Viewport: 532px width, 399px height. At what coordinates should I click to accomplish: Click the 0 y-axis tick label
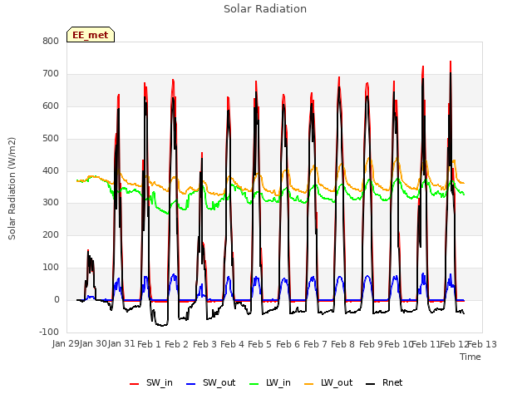click(57, 300)
